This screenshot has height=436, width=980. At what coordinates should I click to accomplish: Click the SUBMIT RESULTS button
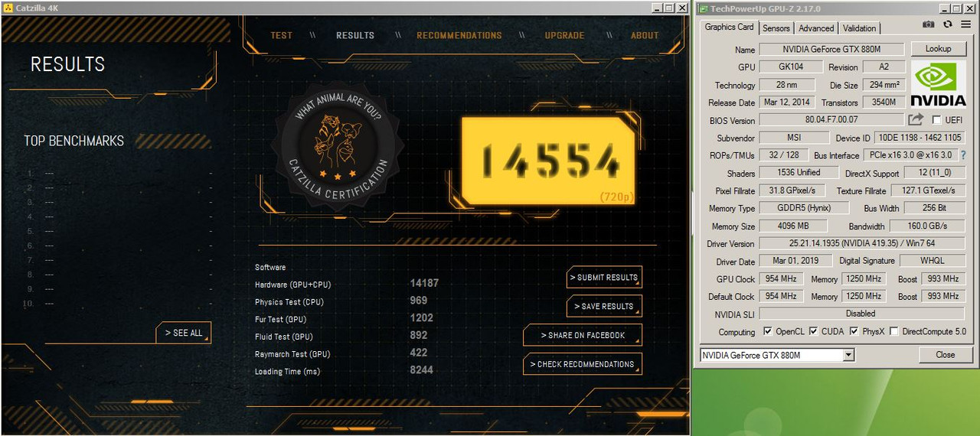pos(604,278)
